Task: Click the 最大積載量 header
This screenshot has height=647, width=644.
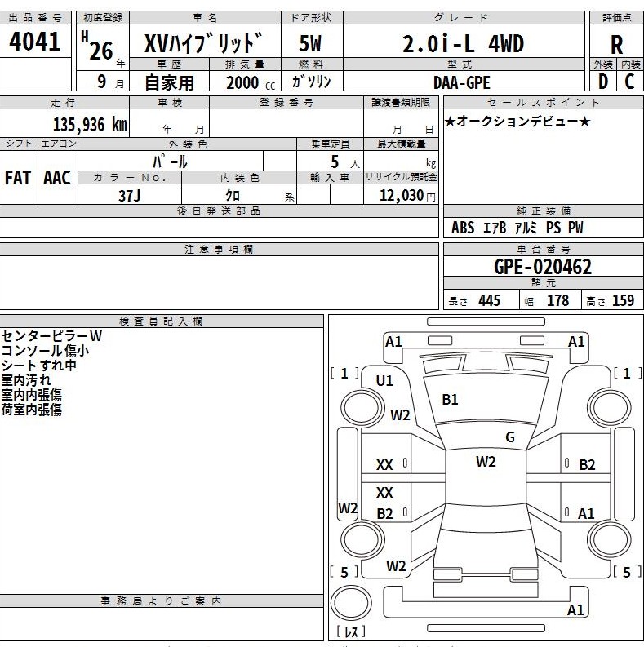Action: pos(401,144)
